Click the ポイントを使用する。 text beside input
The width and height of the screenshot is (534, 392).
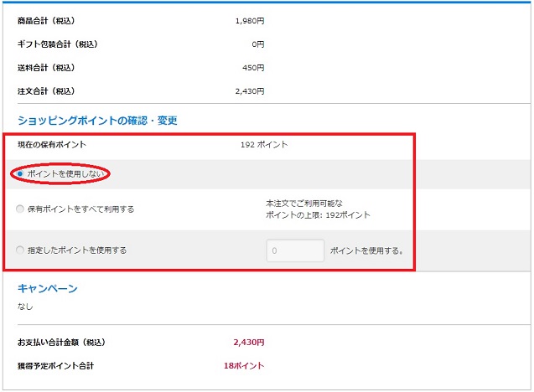click(x=372, y=250)
